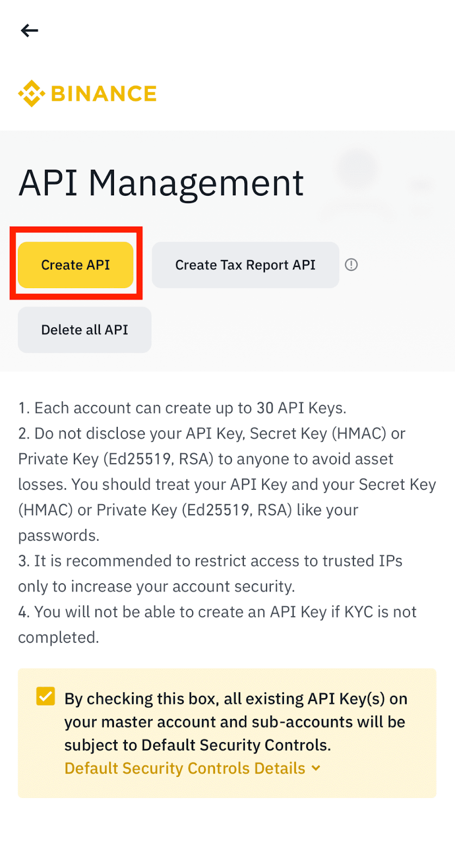Open the Default Security Controls Details link
This screenshot has width=455, height=868.
pyautogui.click(x=185, y=768)
